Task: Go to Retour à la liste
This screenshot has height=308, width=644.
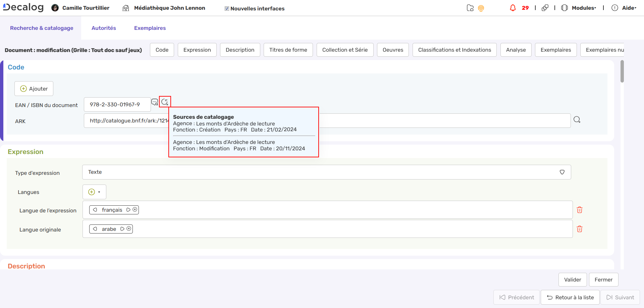Action: coord(570,297)
